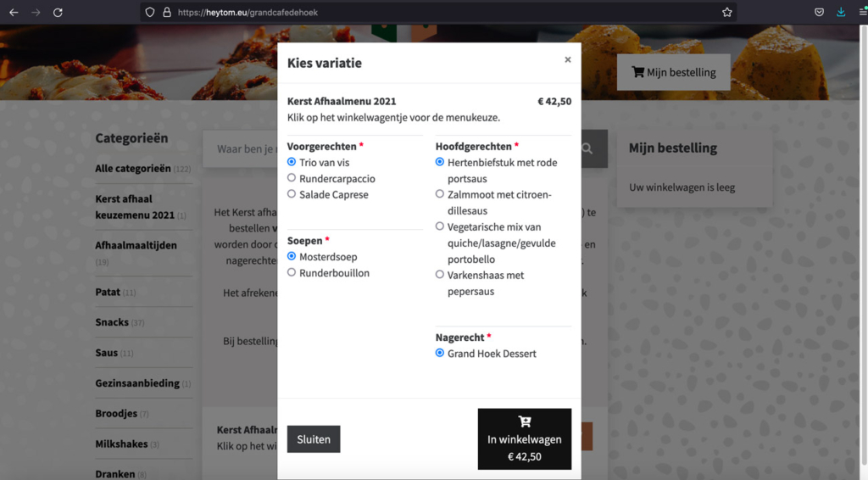
Task: Close the Kies variatie dialog
Action: tap(568, 59)
